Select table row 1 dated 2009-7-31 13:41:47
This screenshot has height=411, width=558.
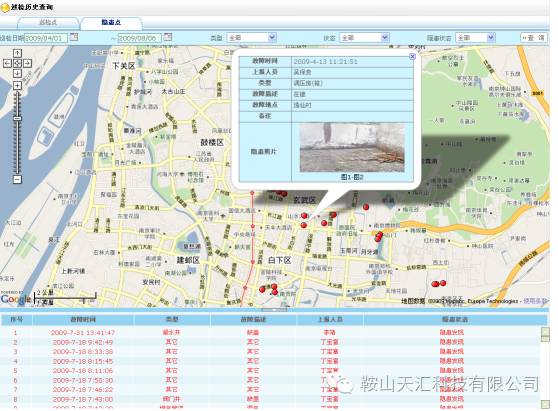pyautogui.click(x=270, y=333)
